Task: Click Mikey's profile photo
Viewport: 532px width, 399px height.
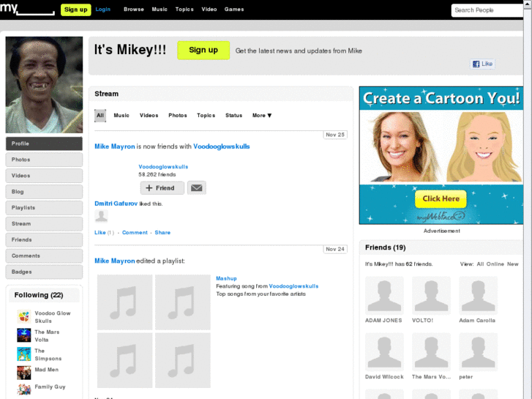Action: pyautogui.click(x=44, y=85)
